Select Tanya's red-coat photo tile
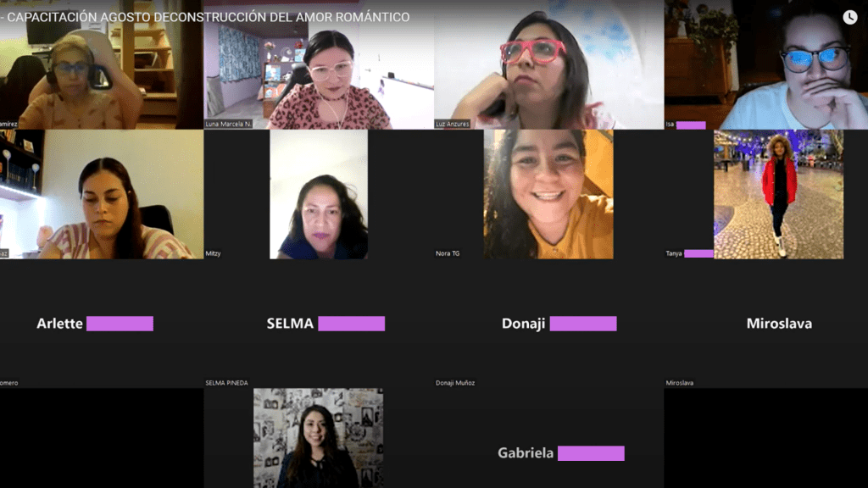Viewport: 868px width, 488px height. pos(779,194)
